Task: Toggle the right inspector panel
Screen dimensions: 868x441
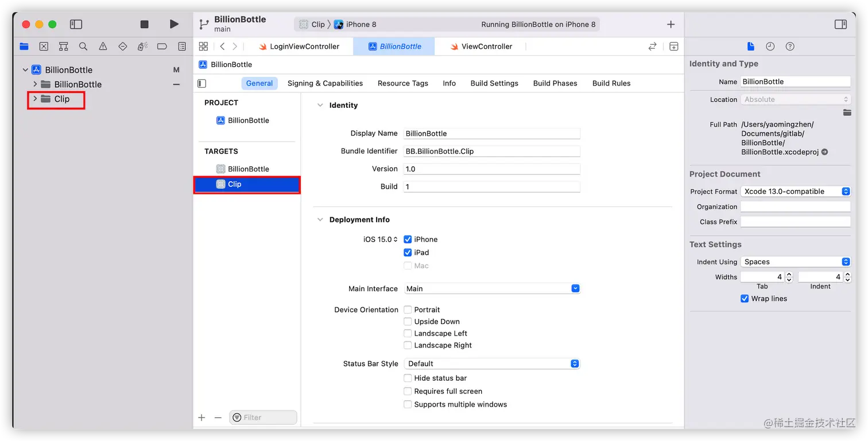Action: pos(840,24)
